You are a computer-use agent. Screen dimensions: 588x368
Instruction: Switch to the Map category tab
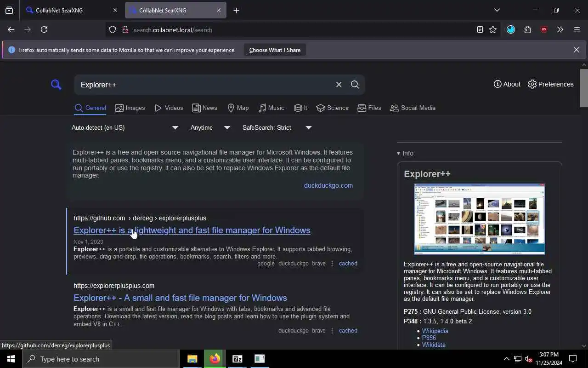tap(238, 108)
